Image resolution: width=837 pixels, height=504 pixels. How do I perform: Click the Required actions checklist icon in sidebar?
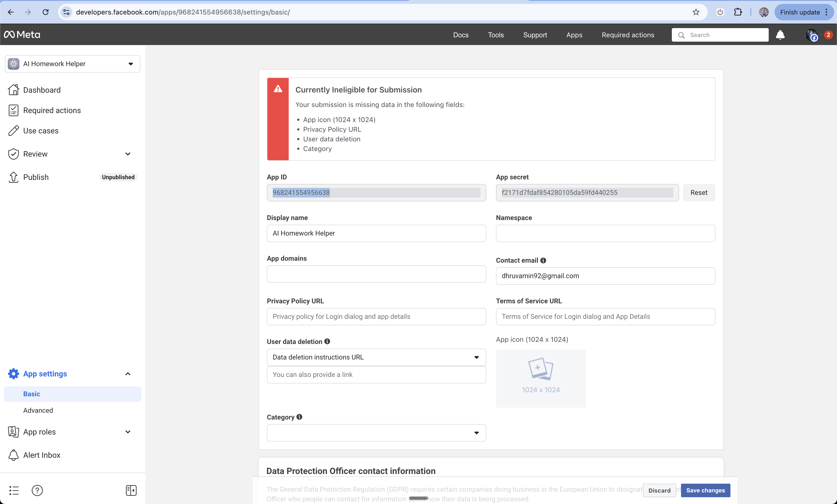pos(14,110)
